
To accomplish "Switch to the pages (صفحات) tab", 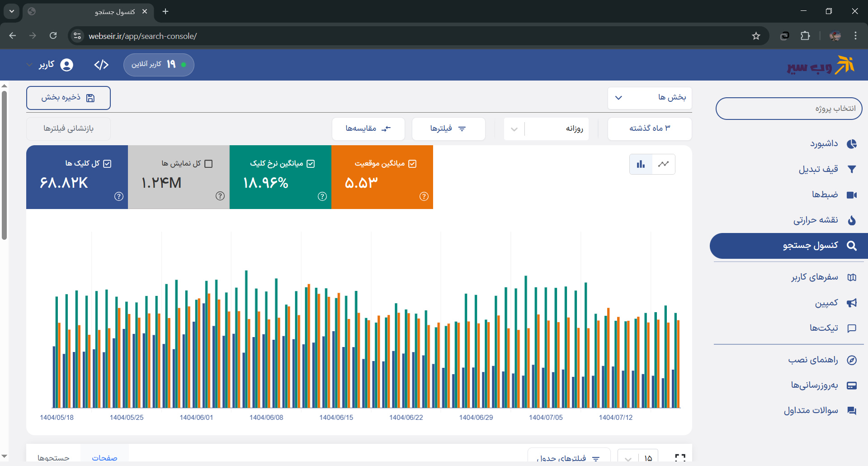I will (104, 457).
